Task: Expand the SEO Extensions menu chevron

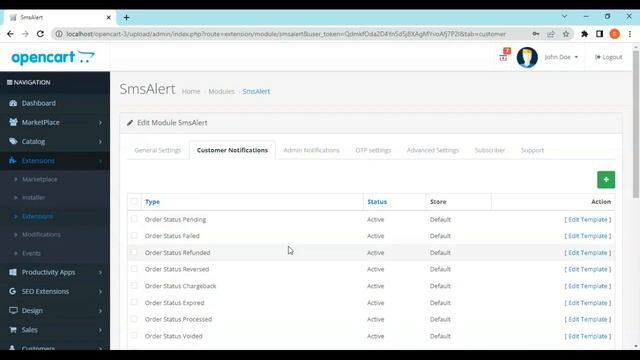Action: pyautogui.click(x=100, y=291)
